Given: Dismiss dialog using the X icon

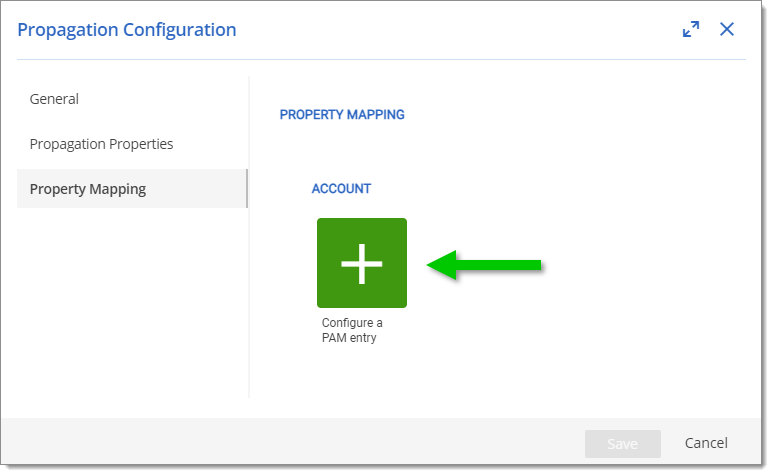Looking at the screenshot, I should 727,29.
